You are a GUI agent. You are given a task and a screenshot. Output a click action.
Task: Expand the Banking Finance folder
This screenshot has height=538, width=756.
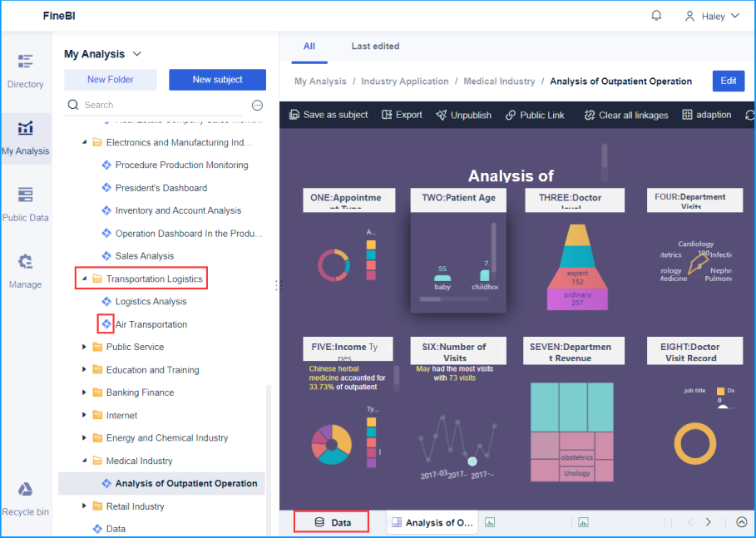(83, 392)
